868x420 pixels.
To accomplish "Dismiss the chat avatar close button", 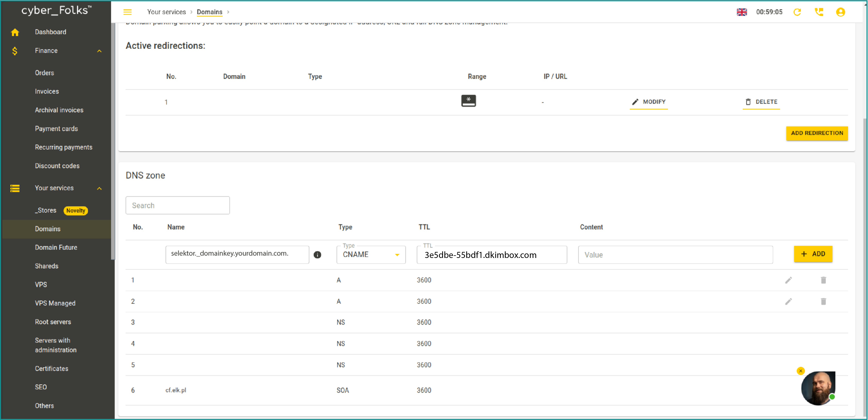I will click(x=801, y=371).
